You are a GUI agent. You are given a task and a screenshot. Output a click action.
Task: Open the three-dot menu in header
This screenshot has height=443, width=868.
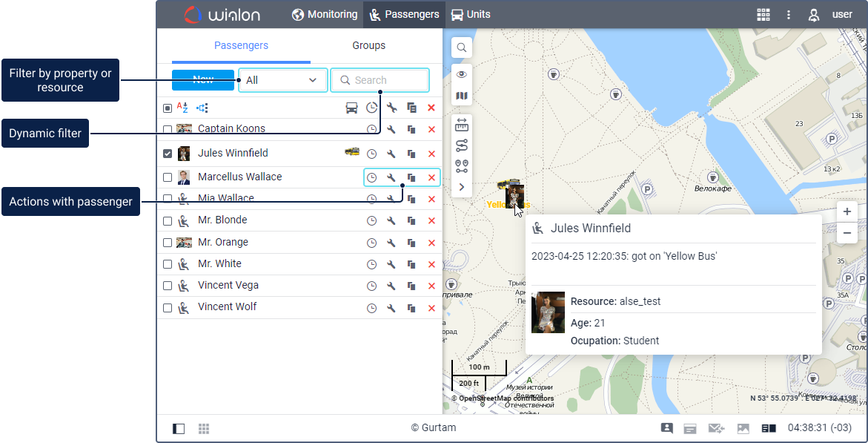point(789,15)
